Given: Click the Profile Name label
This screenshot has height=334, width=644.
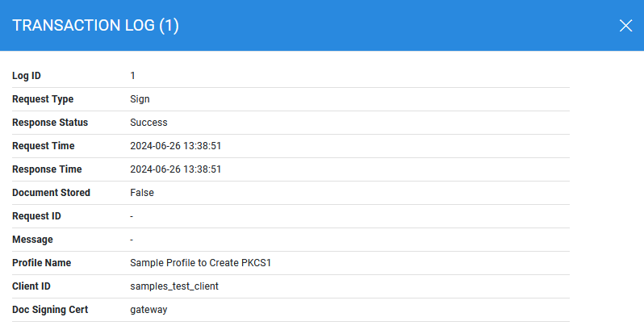Looking at the screenshot, I should pyautogui.click(x=41, y=263).
